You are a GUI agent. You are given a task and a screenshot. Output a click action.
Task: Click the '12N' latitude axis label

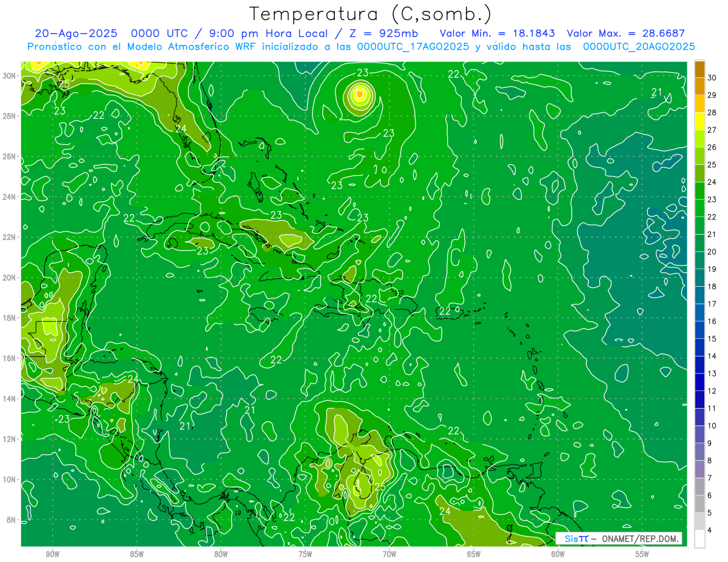click(x=9, y=439)
